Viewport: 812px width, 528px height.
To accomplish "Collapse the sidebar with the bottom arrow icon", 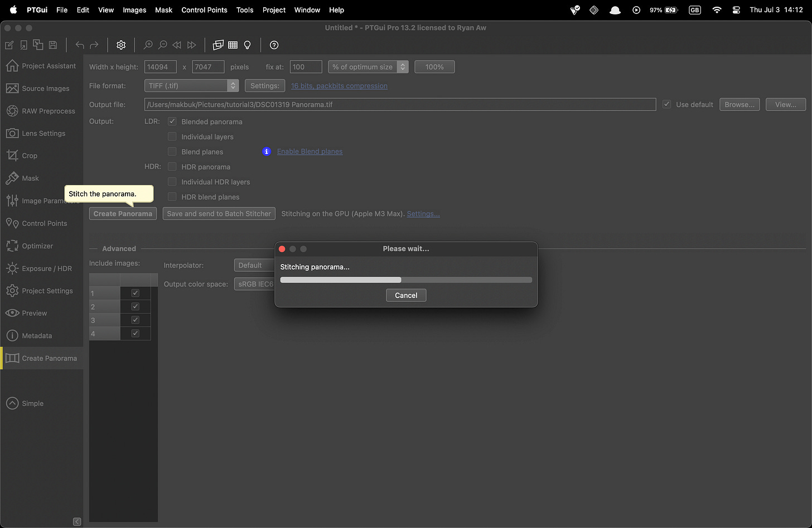I will click(77, 522).
